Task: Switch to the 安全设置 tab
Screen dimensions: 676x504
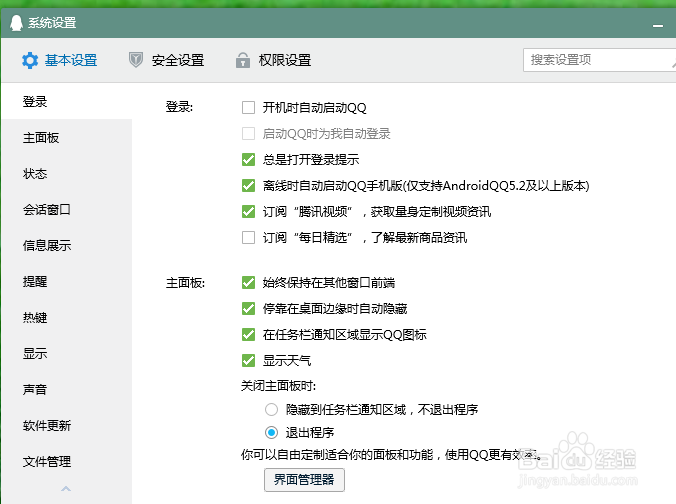Action: (166, 60)
